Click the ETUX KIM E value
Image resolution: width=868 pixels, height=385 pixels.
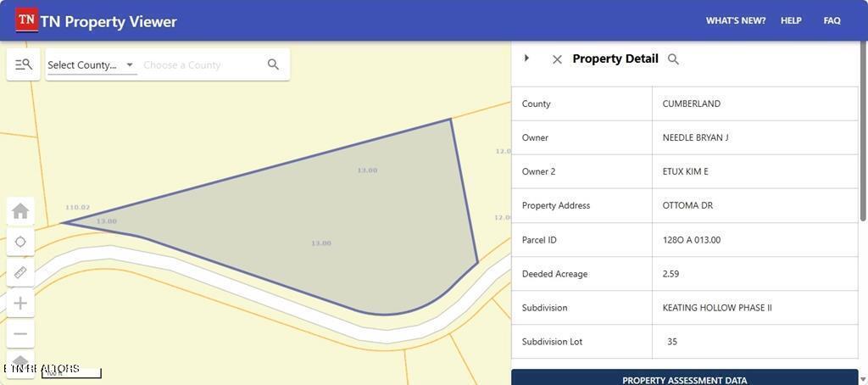point(685,172)
